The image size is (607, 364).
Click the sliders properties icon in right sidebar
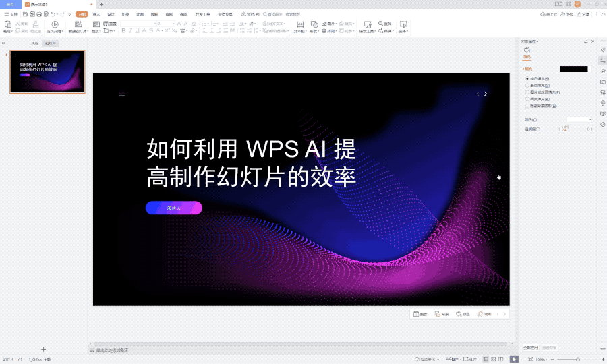[x=603, y=61]
